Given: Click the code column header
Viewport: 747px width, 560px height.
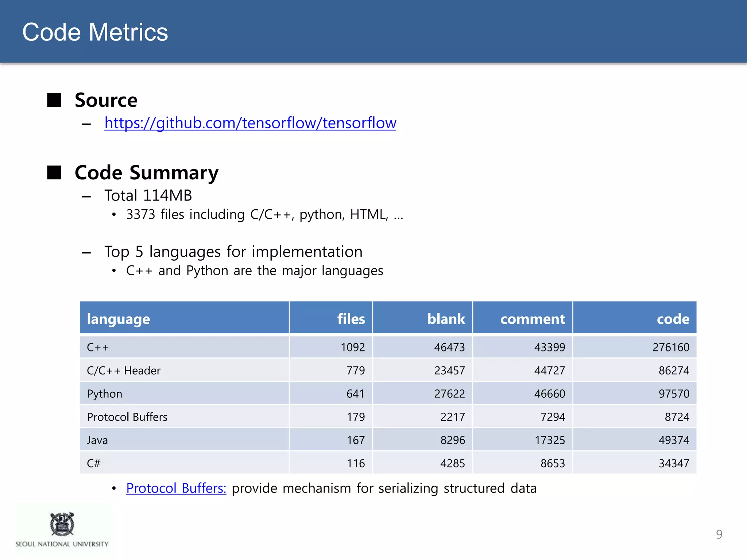Looking at the screenshot, I should pos(673,319).
